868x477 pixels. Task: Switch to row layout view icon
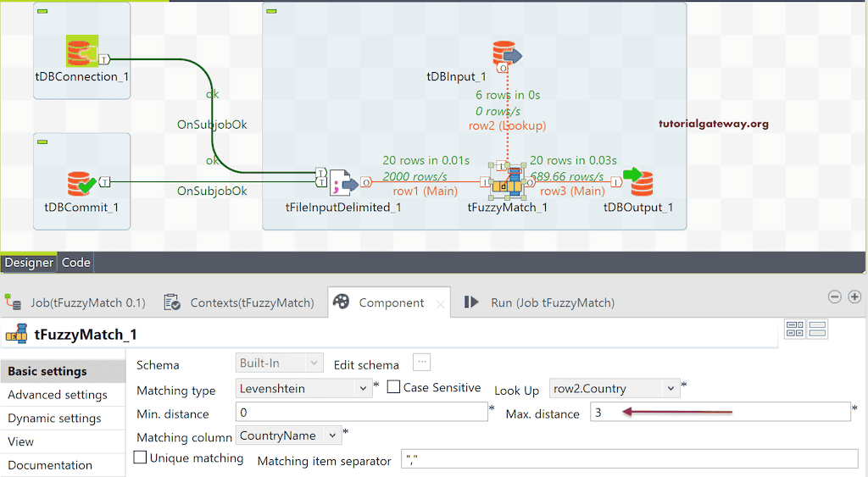818,330
